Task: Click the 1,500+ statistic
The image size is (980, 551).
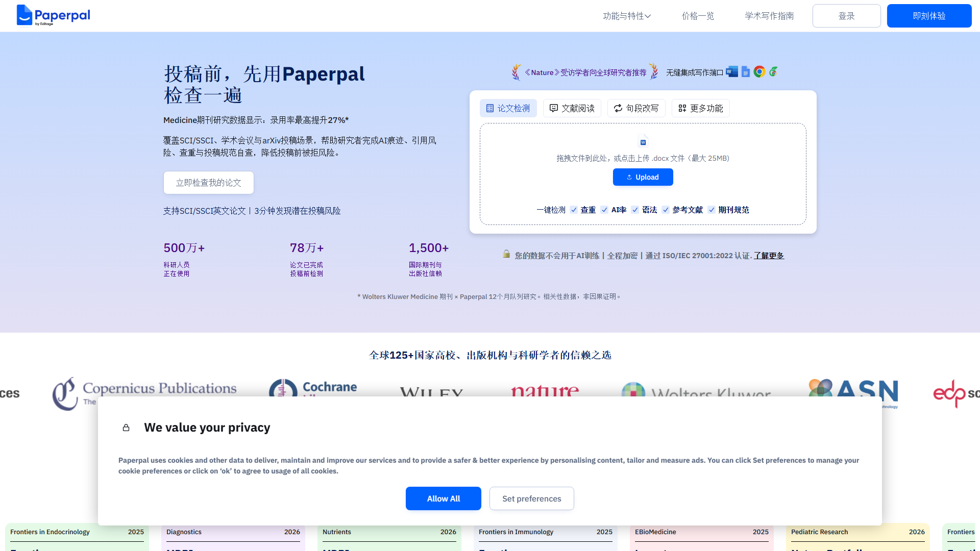Action: click(x=429, y=248)
